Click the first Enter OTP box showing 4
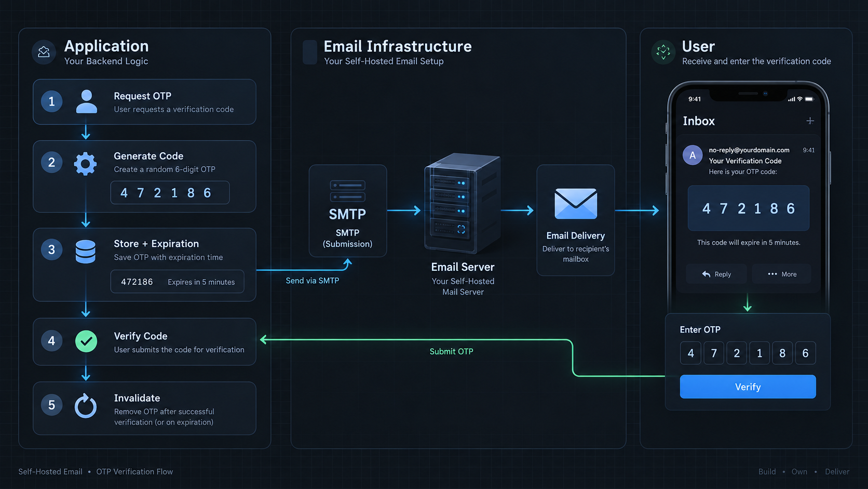Viewport: 868px width, 489px height. 691,353
